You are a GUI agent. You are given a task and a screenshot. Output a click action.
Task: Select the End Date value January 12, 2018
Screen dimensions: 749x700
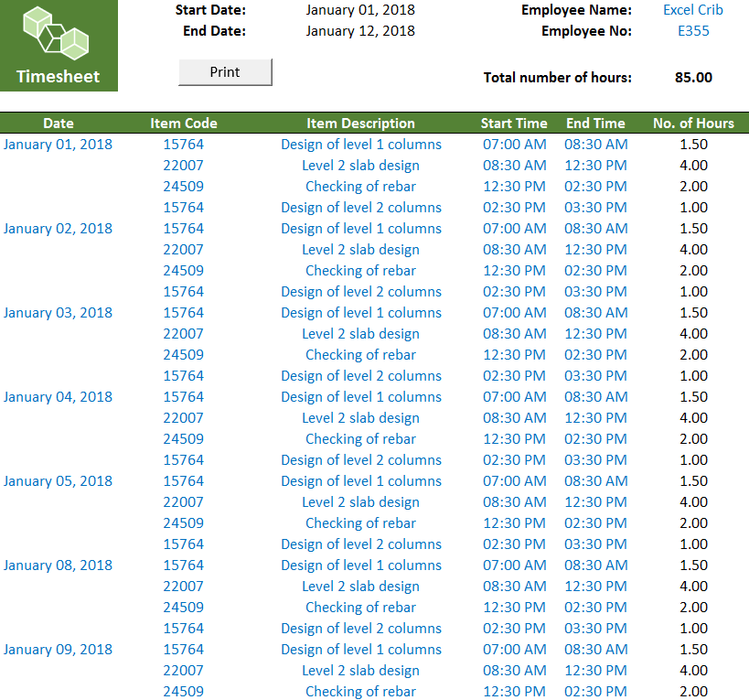pyautogui.click(x=359, y=31)
